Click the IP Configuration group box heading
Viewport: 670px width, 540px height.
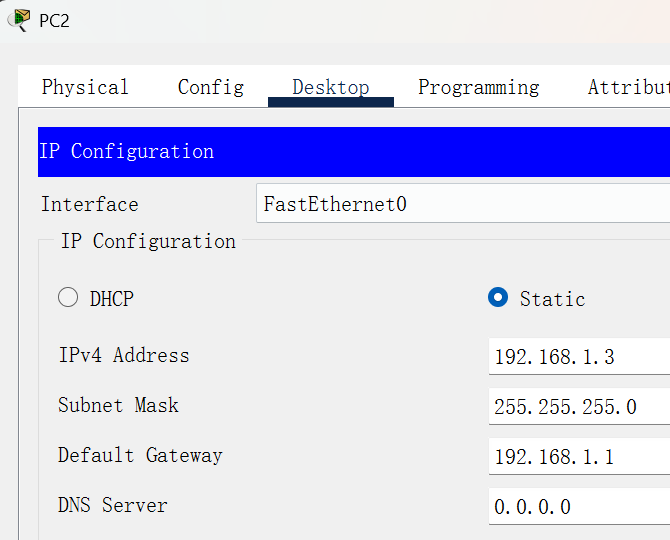pyautogui.click(x=148, y=241)
